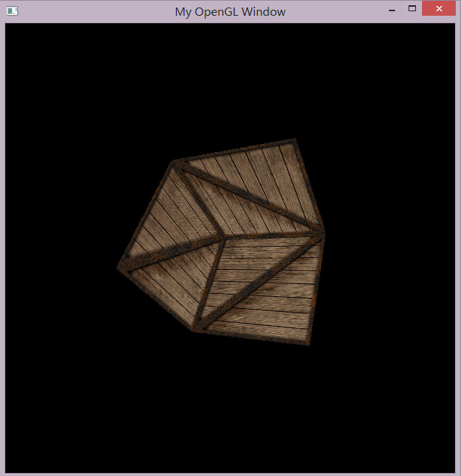This screenshot has width=461, height=476.
Task: Click the application icon in title bar
Action: click(x=12, y=11)
